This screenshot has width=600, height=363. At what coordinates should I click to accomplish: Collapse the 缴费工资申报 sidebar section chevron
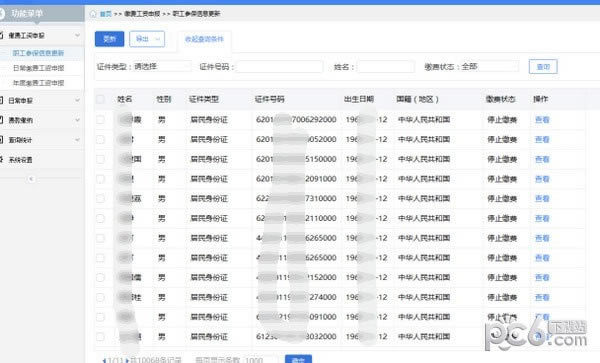pos(77,35)
